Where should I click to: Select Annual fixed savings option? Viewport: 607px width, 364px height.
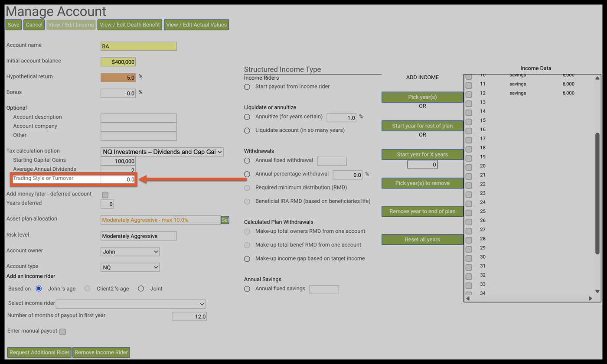[x=247, y=289]
